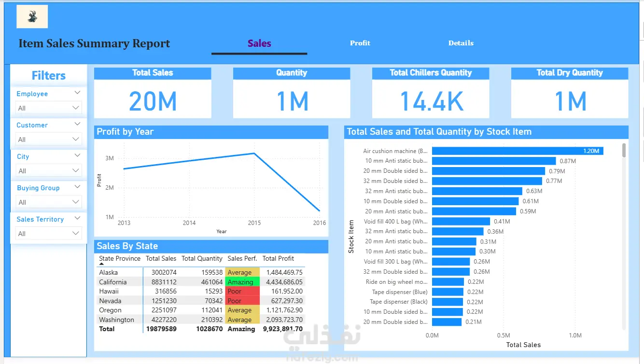
Task: Sort table by Sales Perf. column header
Action: point(242,259)
